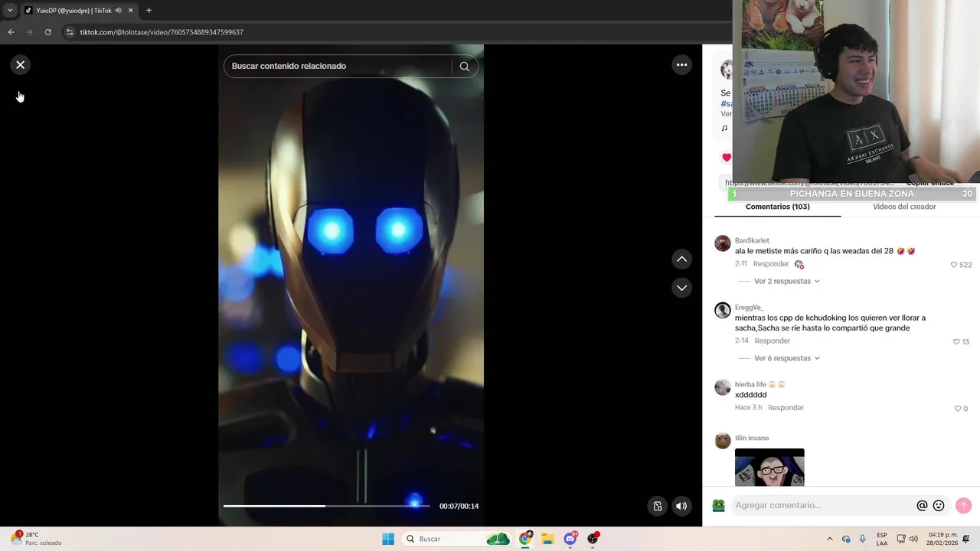The width and height of the screenshot is (980, 551).
Task: Open the weather widget 28°C
Action: [x=36, y=539]
